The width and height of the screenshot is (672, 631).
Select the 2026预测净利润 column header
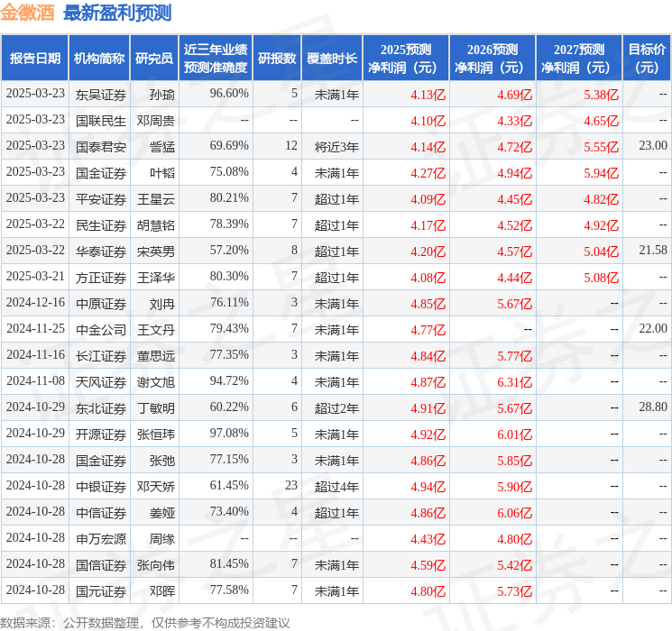pyautogui.click(x=492, y=59)
